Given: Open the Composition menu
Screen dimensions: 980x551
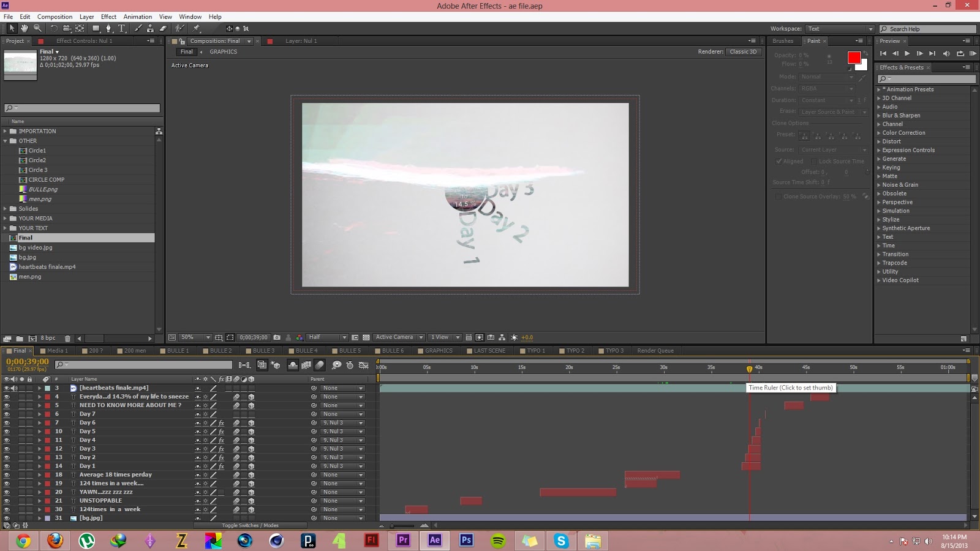Looking at the screenshot, I should 55,17.
